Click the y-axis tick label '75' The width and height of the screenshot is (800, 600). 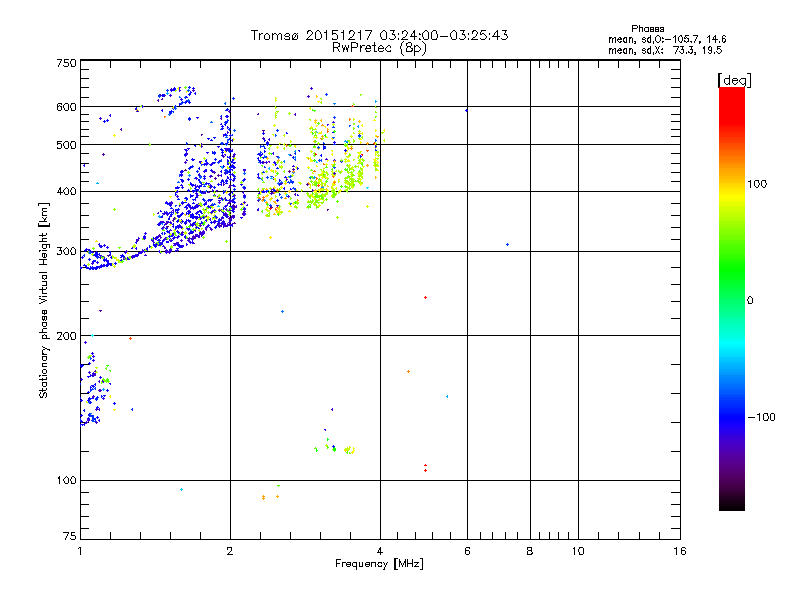point(70,536)
